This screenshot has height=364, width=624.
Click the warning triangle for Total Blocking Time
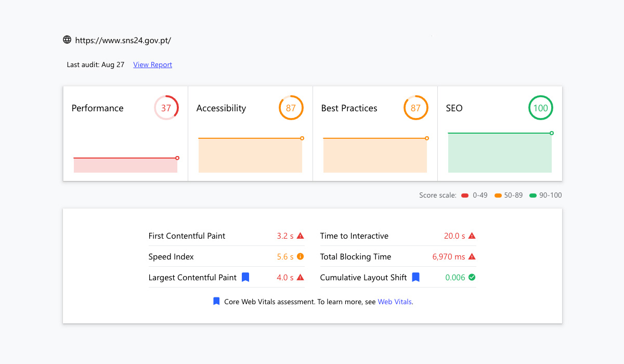coord(472,257)
